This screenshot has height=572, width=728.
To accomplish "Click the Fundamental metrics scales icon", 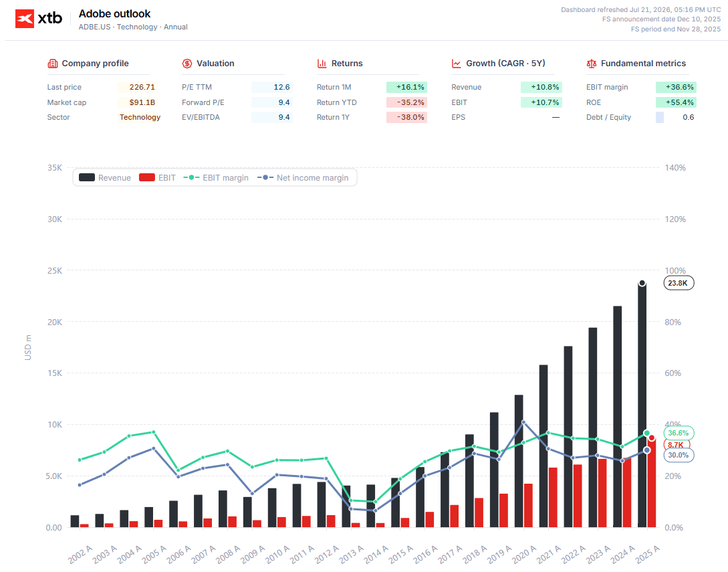I will (591, 64).
